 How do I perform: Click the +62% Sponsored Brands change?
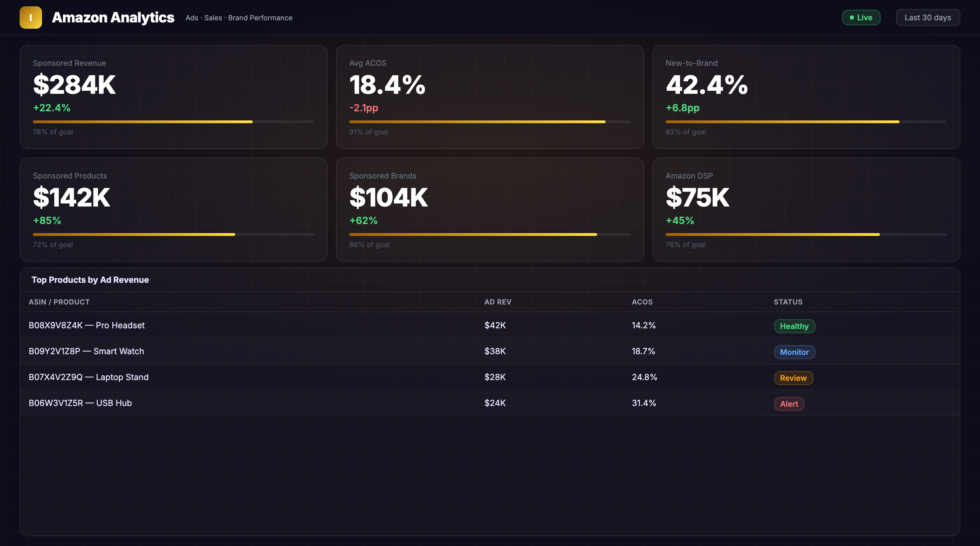coord(363,220)
